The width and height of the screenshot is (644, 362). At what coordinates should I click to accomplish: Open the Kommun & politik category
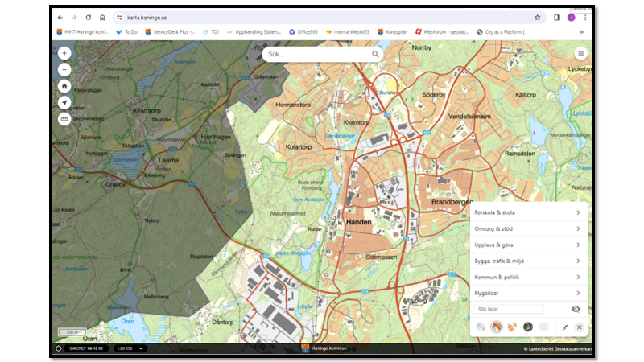pyautogui.click(x=527, y=278)
